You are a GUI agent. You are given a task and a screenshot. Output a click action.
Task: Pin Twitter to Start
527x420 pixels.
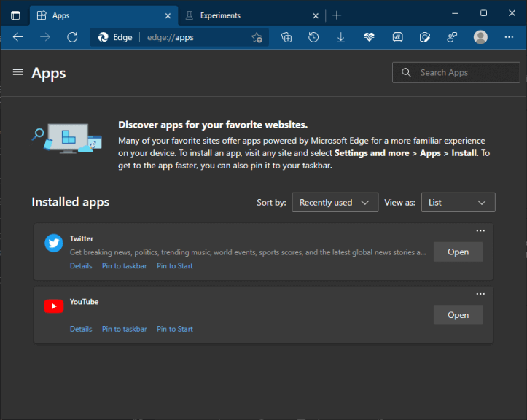(x=175, y=266)
